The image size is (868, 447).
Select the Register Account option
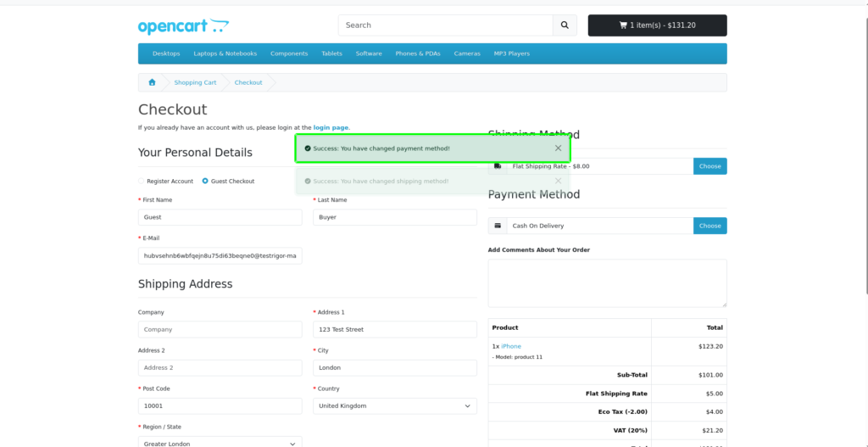tap(142, 182)
